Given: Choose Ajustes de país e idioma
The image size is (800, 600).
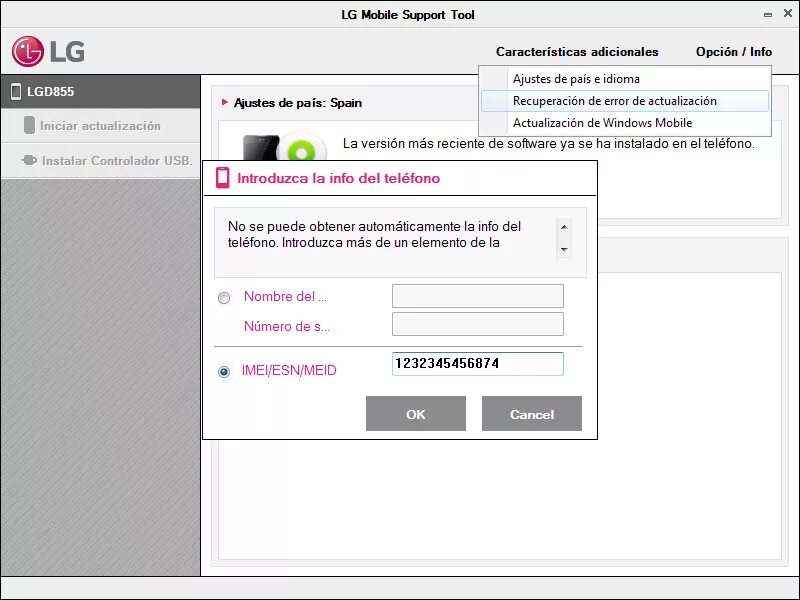Looking at the screenshot, I should tap(625, 79).
